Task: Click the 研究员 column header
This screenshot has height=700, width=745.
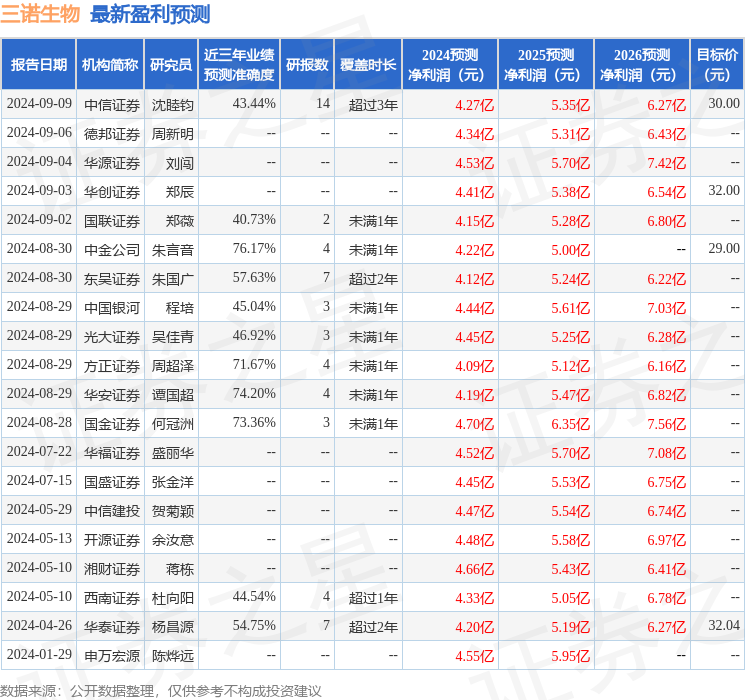Action: click(171, 65)
